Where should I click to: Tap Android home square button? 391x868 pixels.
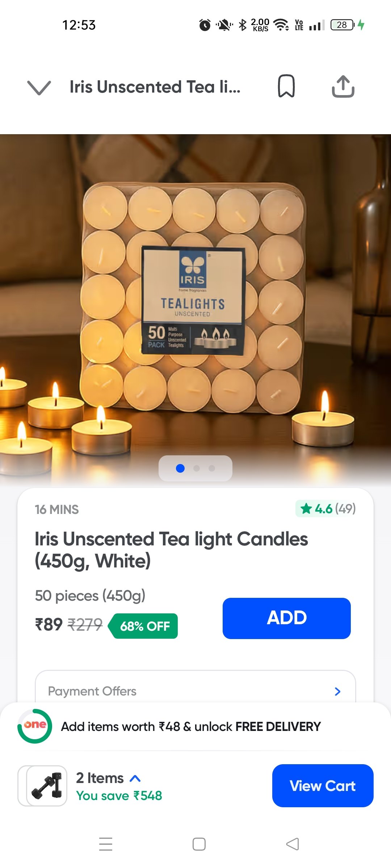199,844
